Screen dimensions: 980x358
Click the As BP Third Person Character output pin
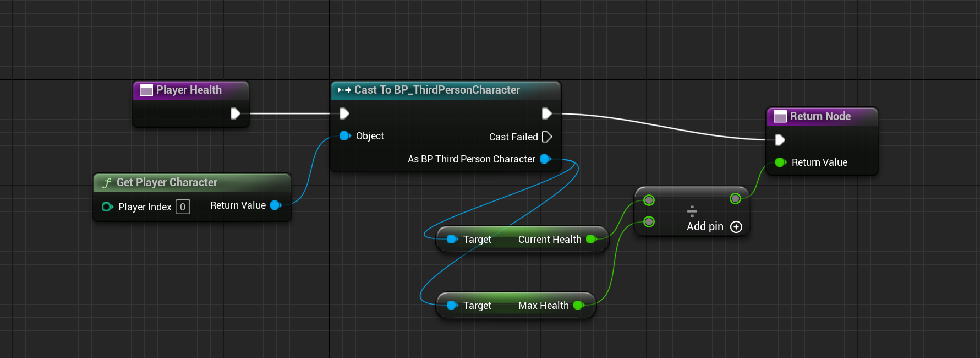tap(545, 159)
